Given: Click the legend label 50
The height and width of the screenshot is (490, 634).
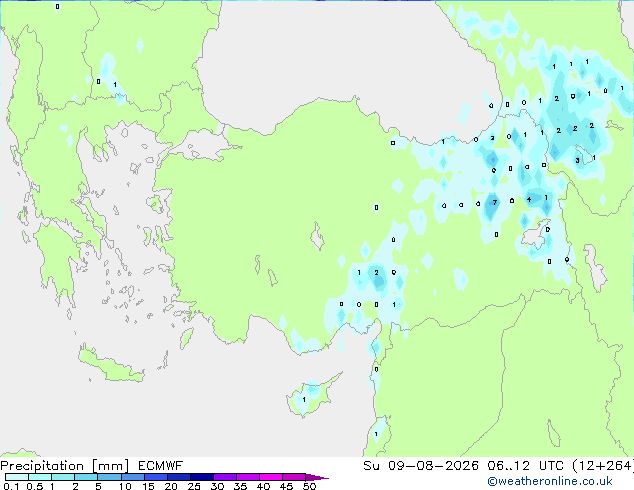Looking at the screenshot, I should tap(309, 486).
